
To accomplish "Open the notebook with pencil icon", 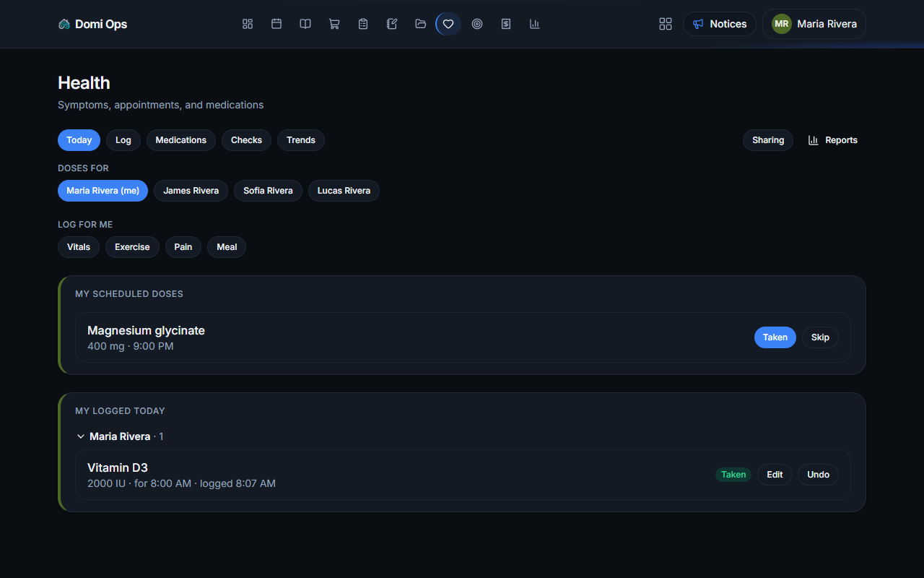I will click(x=392, y=24).
